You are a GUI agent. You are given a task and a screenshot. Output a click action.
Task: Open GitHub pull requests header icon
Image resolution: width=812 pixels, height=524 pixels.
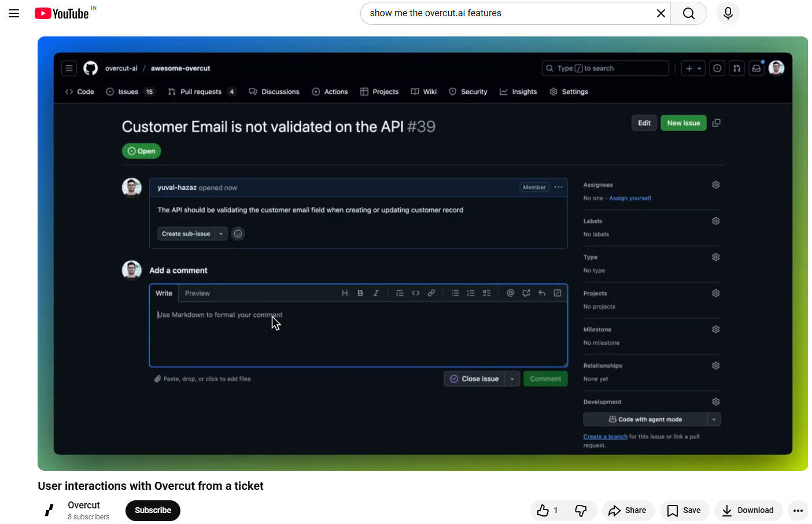click(736, 68)
